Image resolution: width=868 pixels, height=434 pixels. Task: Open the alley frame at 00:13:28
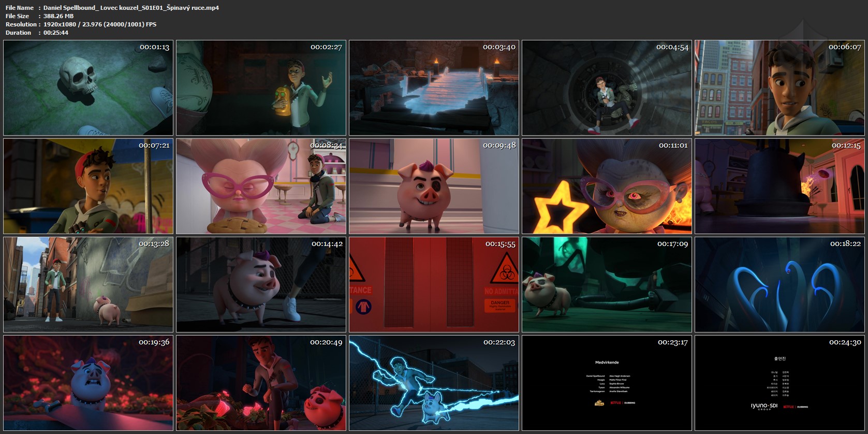click(x=88, y=285)
